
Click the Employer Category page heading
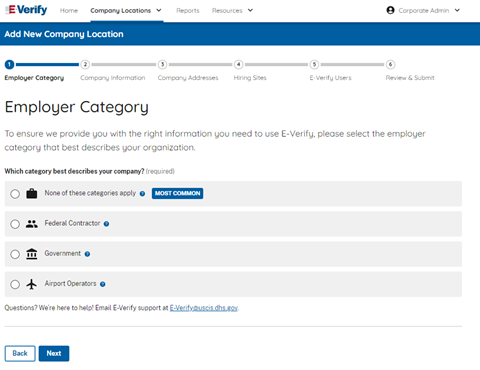pyautogui.click(x=77, y=107)
